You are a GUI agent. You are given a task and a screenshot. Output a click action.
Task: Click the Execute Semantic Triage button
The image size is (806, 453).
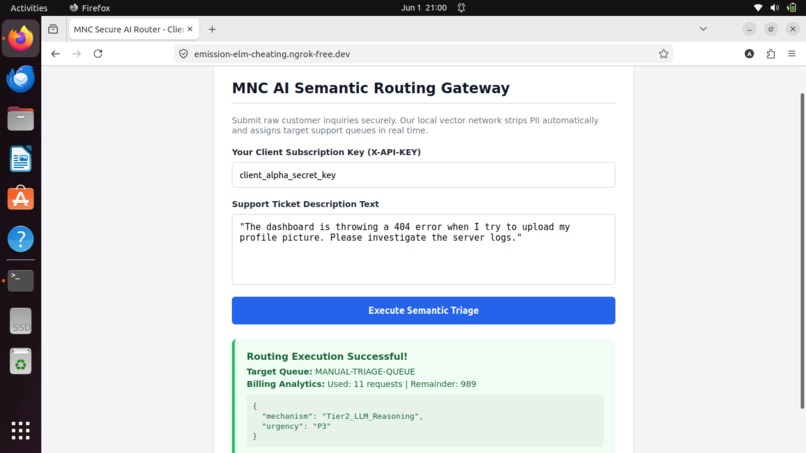(423, 310)
